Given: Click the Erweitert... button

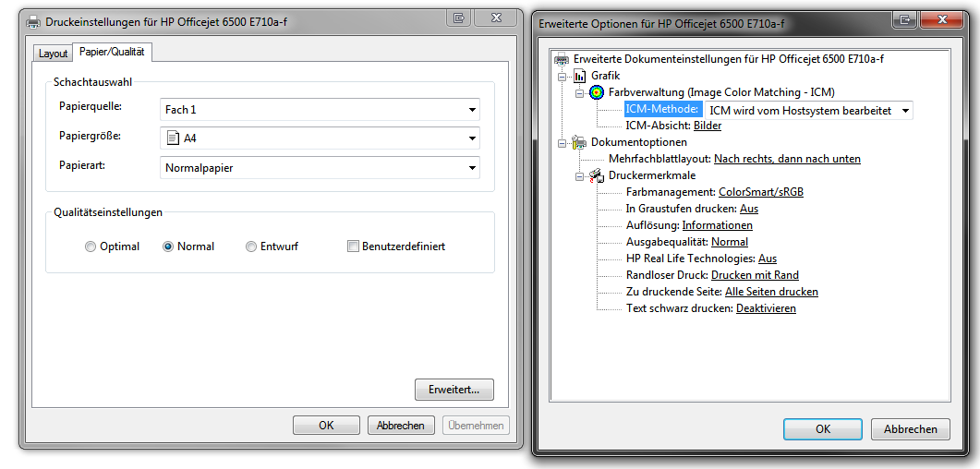Looking at the screenshot, I should tap(454, 390).
